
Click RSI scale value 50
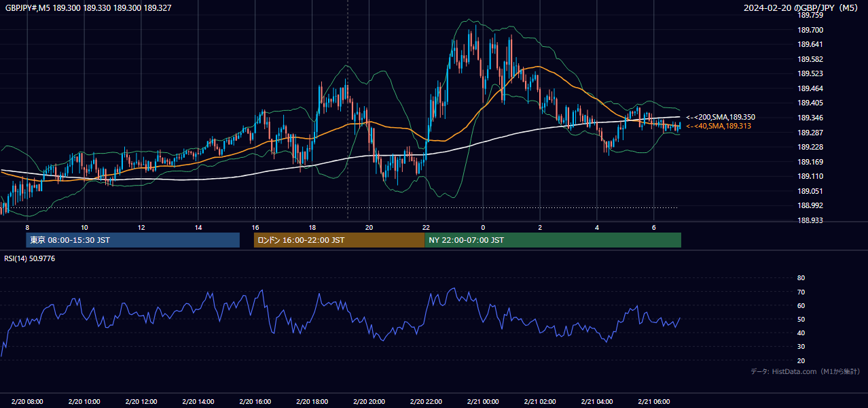click(x=801, y=319)
